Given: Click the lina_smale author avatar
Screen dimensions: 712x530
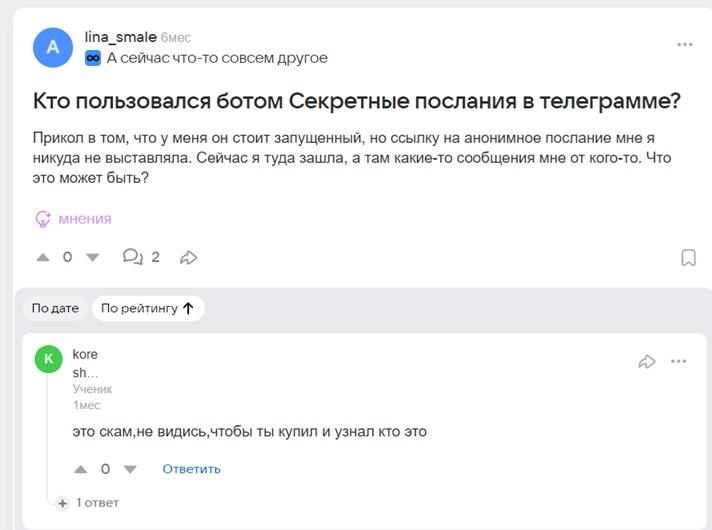Looking at the screenshot, I should [53, 47].
